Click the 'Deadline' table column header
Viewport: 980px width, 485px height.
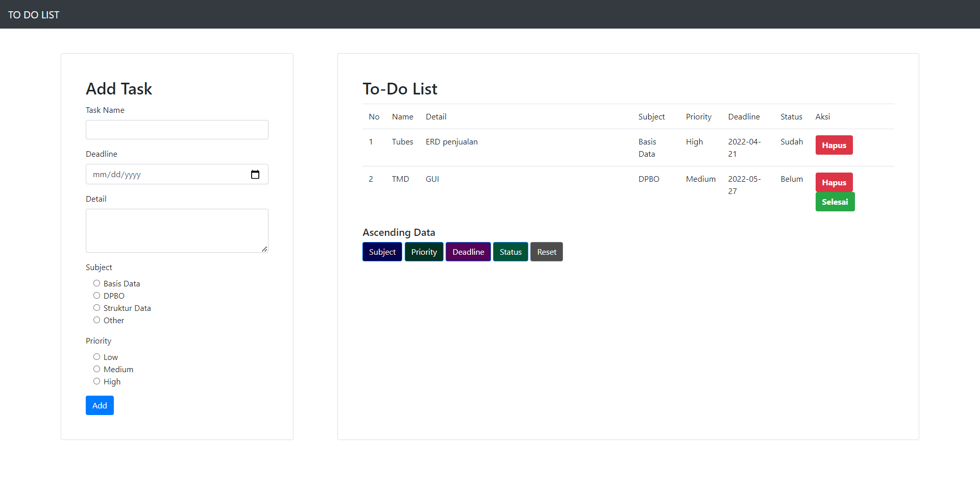[744, 117]
